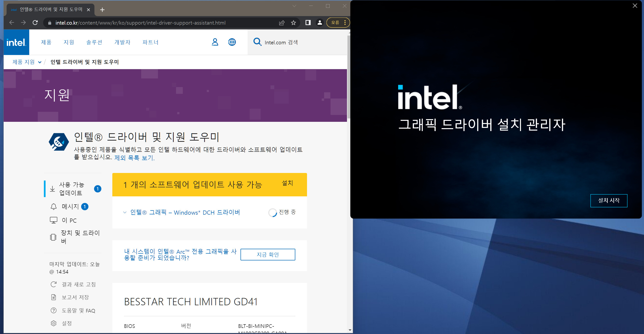Click the 사용 가능 업데이트 count badge

(x=98, y=189)
